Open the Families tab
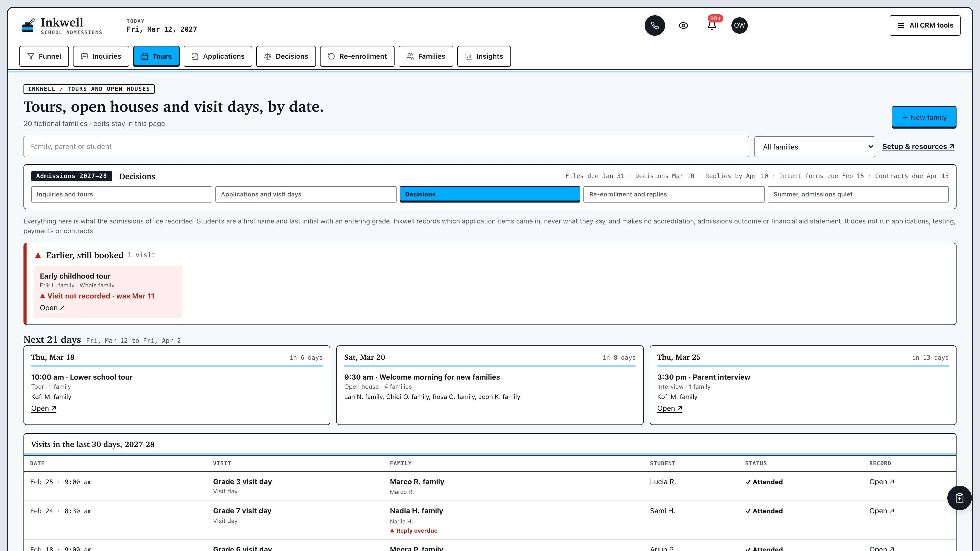Image resolution: width=980 pixels, height=551 pixels. point(426,56)
